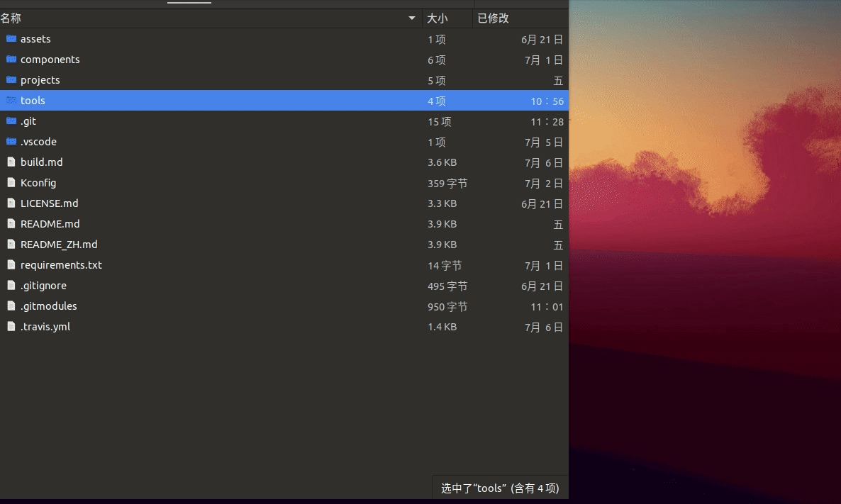Click the 1.4 KB size of .travis.yml
Image resolution: width=841 pixels, height=504 pixels.
pos(442,327)
